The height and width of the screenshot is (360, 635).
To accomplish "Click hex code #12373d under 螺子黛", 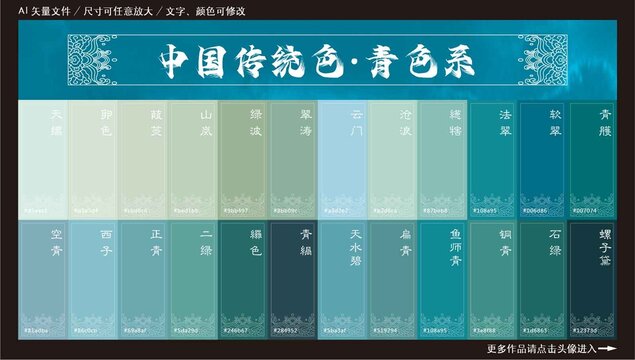I will coord(585,330).
